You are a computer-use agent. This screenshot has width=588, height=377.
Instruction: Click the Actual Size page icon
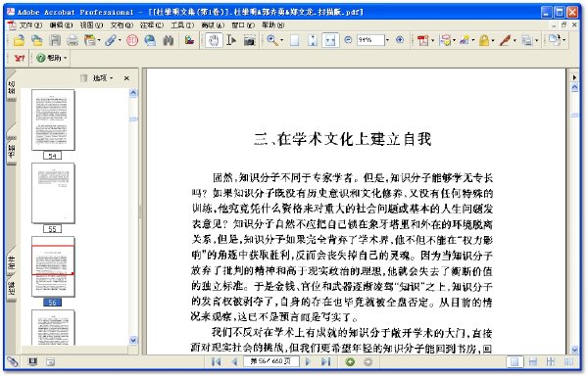295,40
